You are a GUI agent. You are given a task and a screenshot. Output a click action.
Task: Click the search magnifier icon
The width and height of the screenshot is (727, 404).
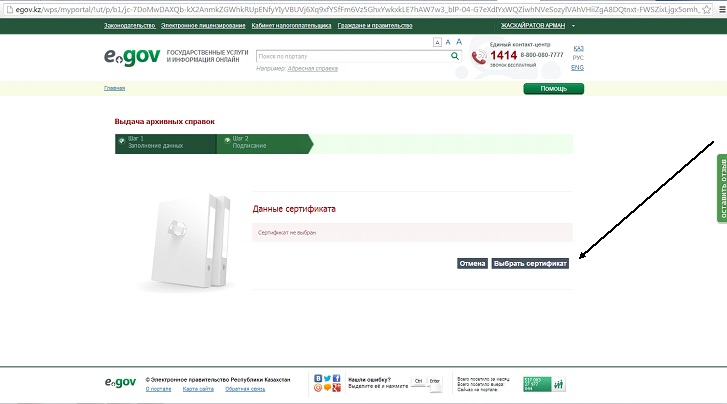pos(454,57)
